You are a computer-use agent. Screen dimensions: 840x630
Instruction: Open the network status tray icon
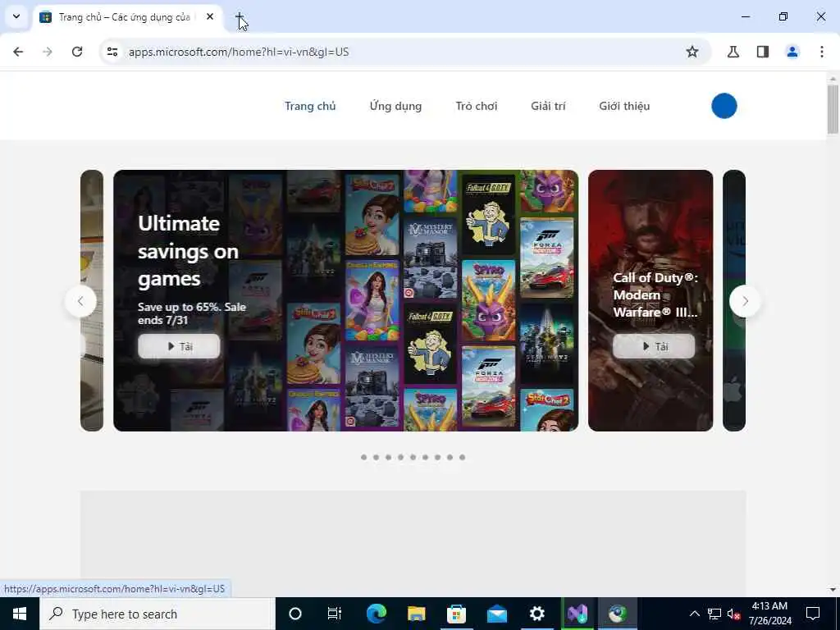tap(714, 614)
